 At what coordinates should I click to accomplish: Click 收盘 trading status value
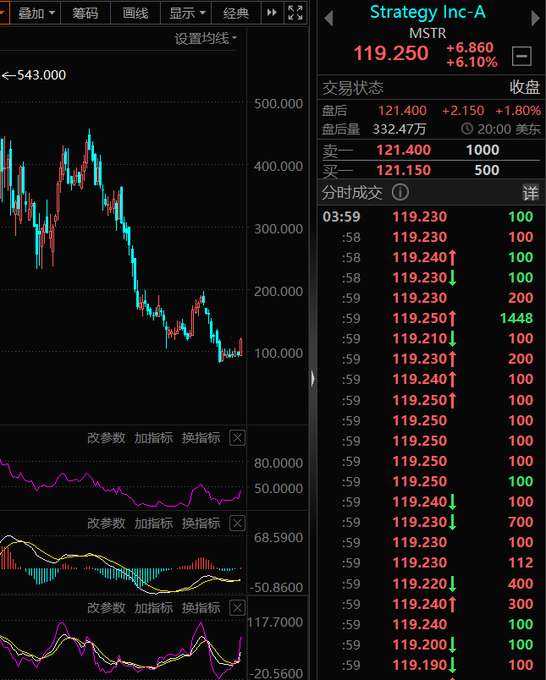point(524,88)
